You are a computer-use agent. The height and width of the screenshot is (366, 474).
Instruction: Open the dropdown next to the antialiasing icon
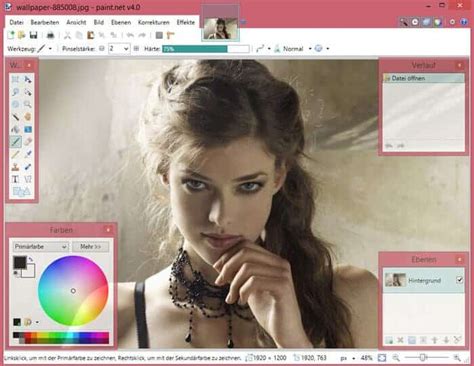click(x=269, y=49)
